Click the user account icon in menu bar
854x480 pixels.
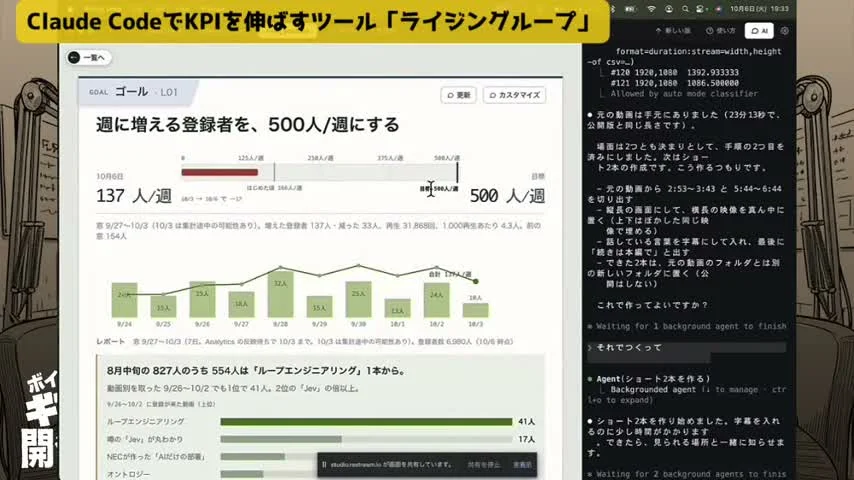(669, 9)
